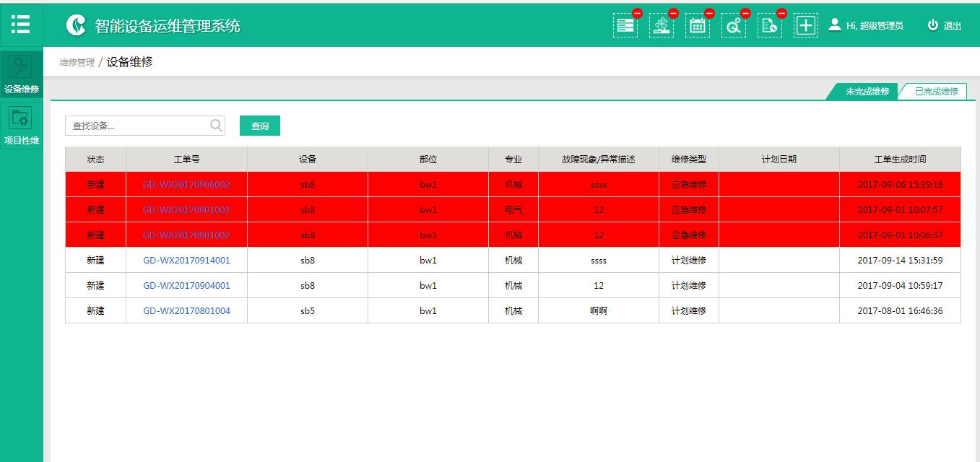Remove document-wrench shortcut via red minus badge
This screenshot has width=980, height=462.
coord(782,13)
